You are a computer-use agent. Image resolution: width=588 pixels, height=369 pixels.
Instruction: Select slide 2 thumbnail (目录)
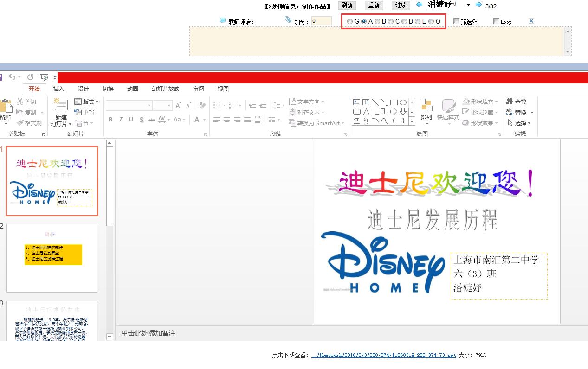point(52,258)
